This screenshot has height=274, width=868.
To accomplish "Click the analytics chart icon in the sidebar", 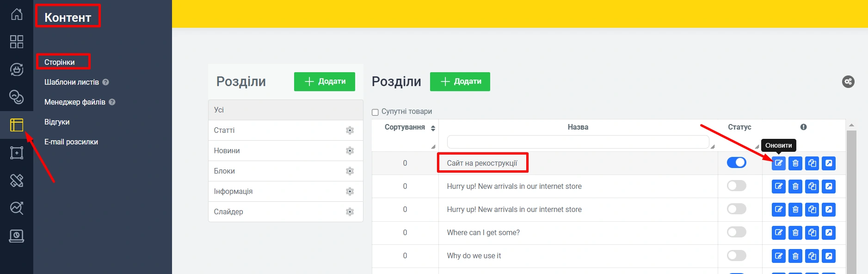I will coord(17,208).
